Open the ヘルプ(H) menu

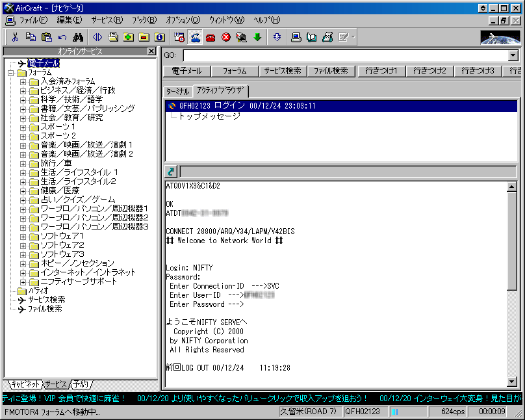point(267,20)
